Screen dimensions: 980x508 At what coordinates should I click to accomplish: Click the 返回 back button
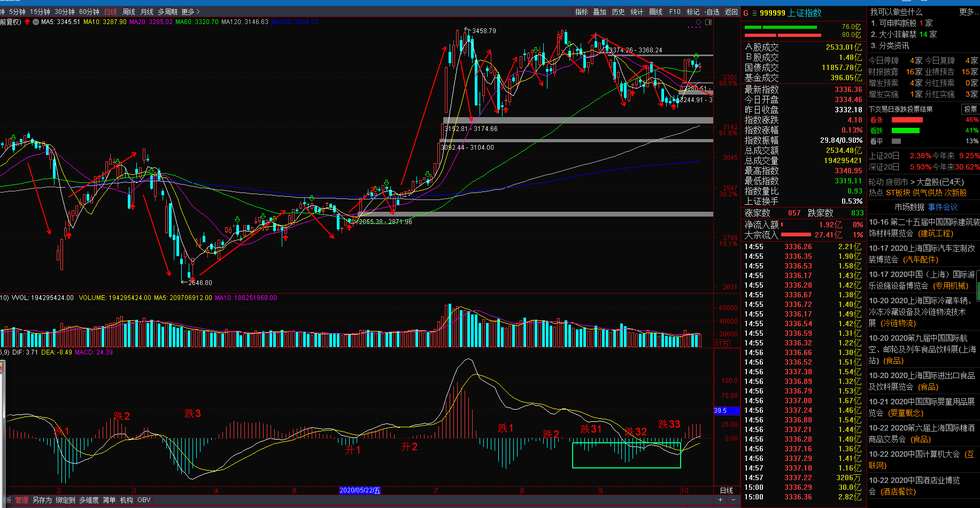click(731, 12)
